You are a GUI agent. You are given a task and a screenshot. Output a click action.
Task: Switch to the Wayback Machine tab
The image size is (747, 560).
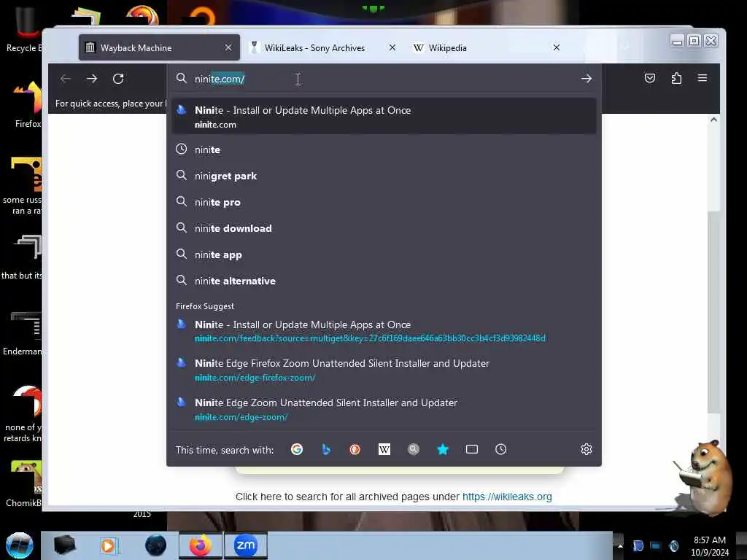[x=159, y=47]
